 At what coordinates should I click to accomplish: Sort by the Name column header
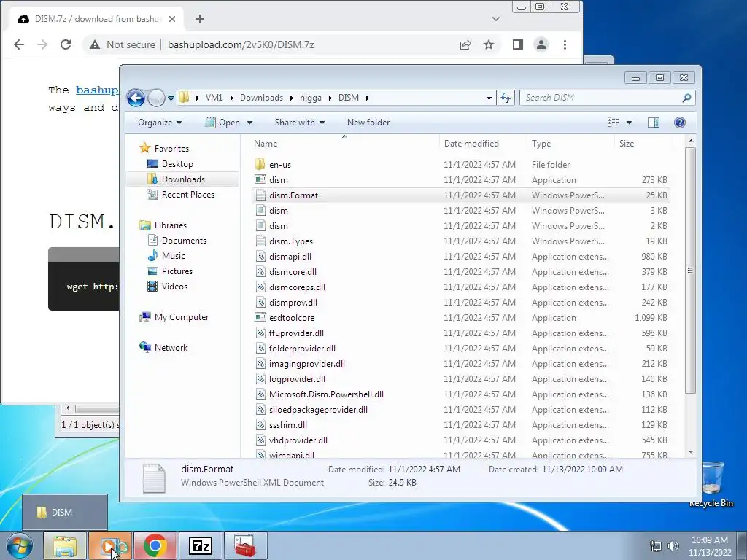[x=266, y=144]
